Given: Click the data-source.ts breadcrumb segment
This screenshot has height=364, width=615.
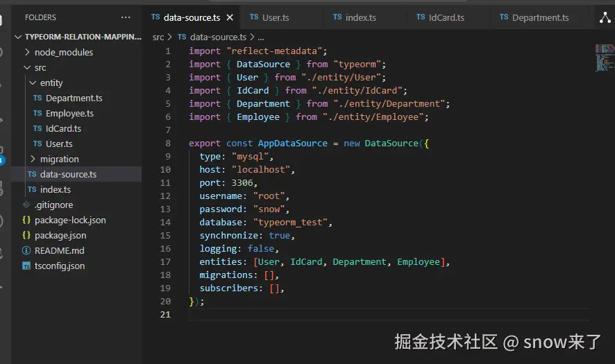Looking at the screenshot, I should click(x=218, y=37).
